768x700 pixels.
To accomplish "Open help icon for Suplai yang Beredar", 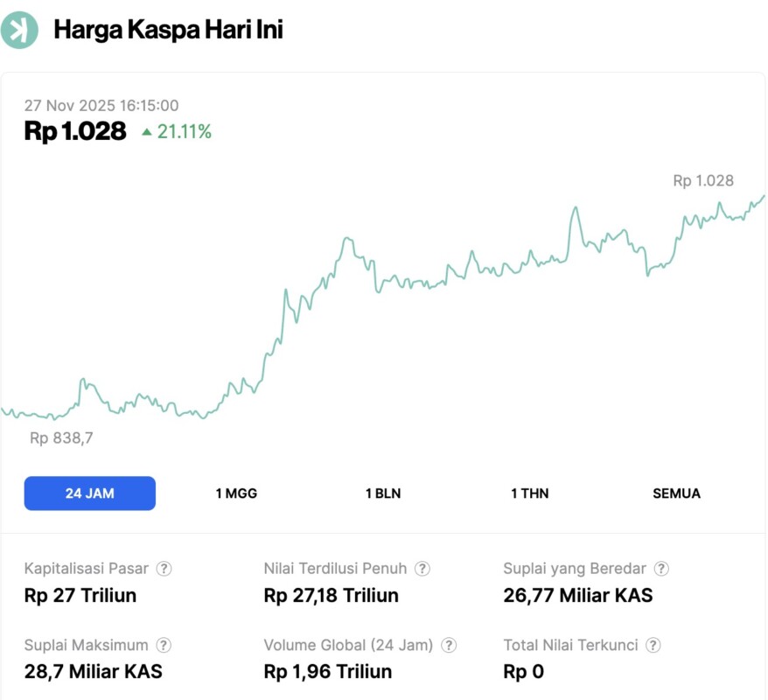I will [660, 568].
